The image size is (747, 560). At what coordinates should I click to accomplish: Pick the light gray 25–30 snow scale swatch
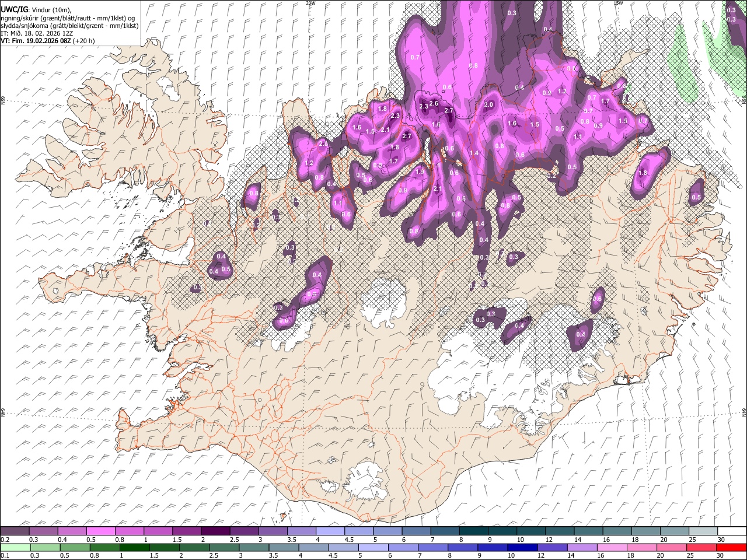coord(704,531)
